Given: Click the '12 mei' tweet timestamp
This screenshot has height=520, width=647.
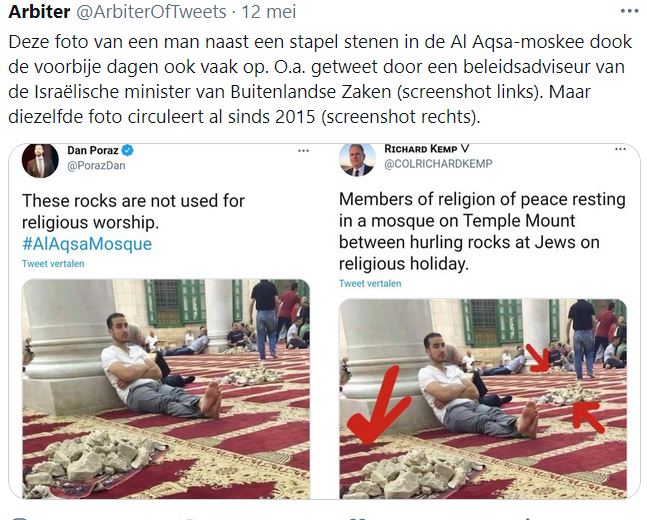Looking at the screenshot, I should pyautogui.click(x=269, y=12).
